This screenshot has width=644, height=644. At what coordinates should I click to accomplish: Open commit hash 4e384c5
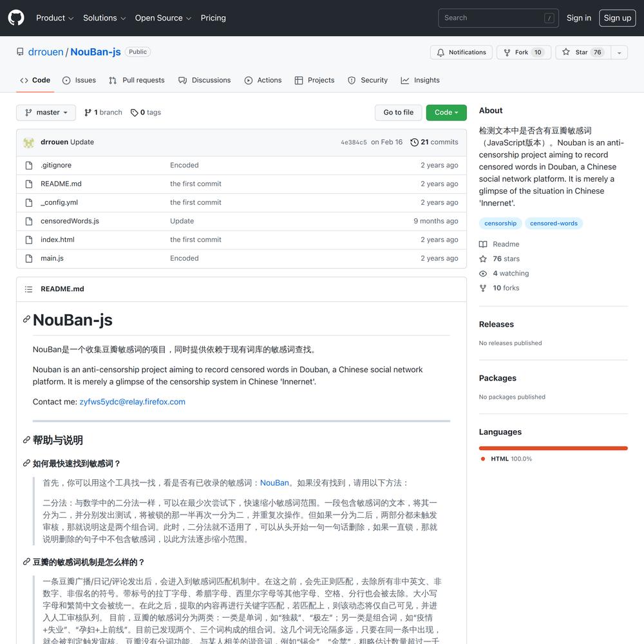click(x=354, y=142)
